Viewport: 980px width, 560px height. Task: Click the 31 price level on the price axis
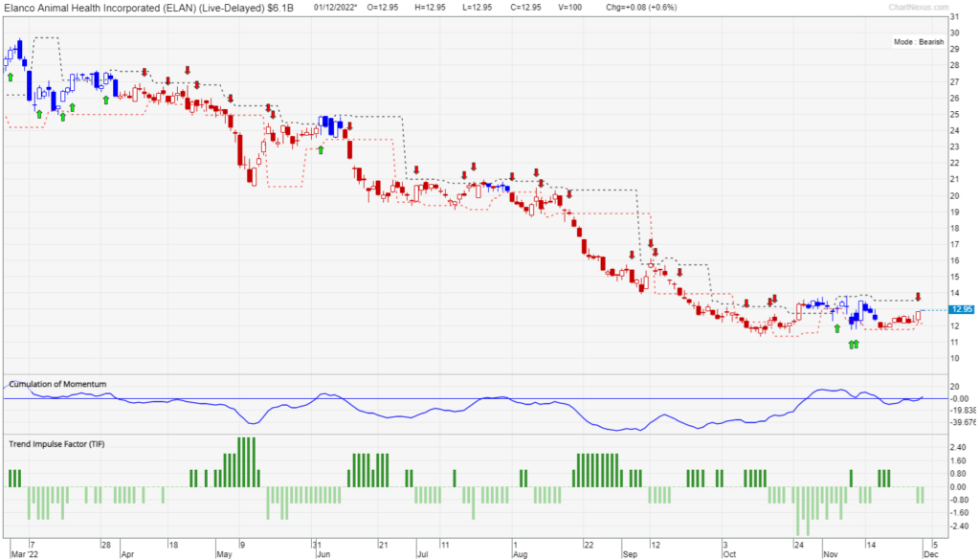point(954,17)
